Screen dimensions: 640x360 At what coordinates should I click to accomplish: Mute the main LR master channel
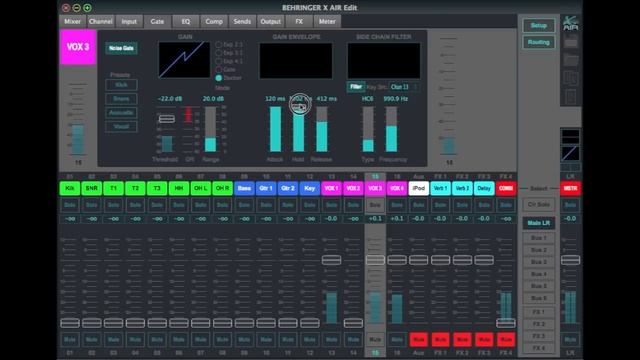click(570, 339)
